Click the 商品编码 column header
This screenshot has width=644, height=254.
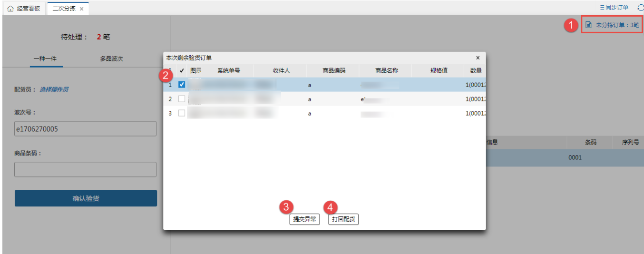pyautogui.click(x=334, y=70)
